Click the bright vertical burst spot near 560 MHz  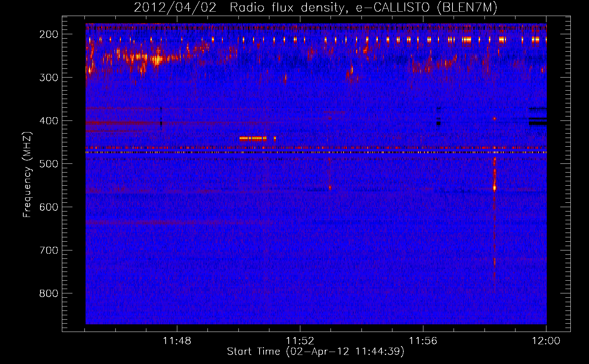tap(494, 188)
